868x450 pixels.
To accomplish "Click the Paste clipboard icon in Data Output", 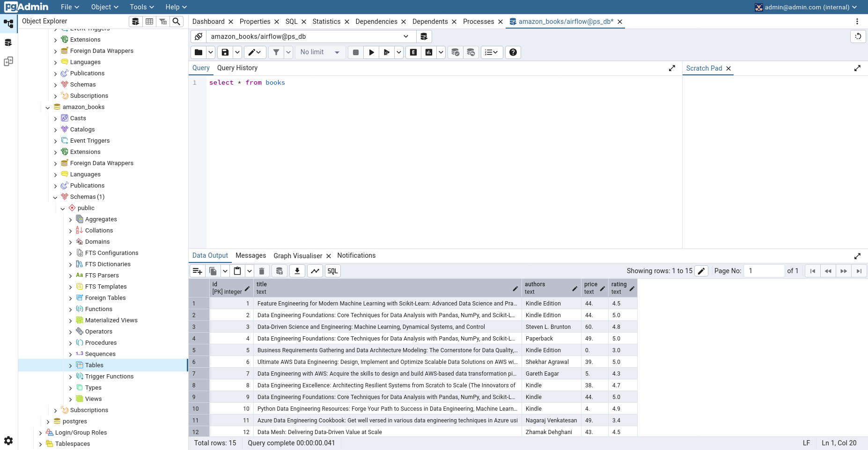I will 237,271.
